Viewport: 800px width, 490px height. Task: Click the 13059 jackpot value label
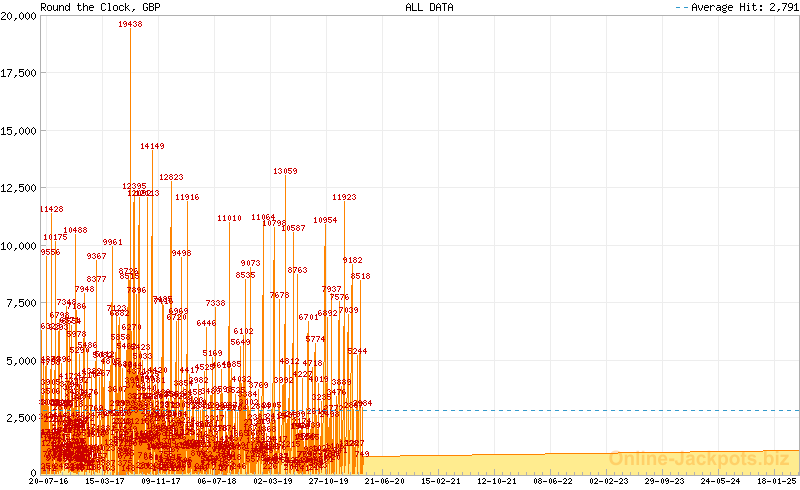pyautogui.click(x=285, y=171)
